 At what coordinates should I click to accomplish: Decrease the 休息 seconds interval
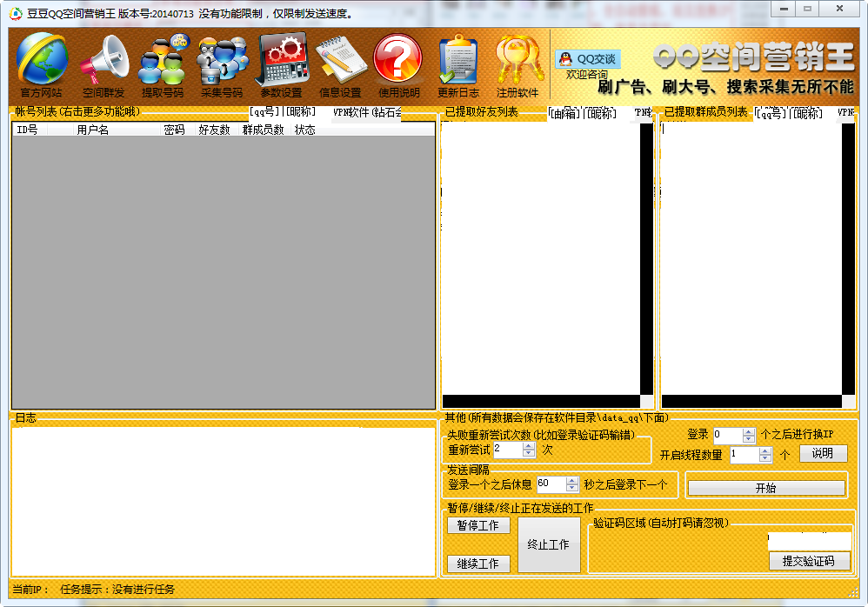click(x=572, y=488)
